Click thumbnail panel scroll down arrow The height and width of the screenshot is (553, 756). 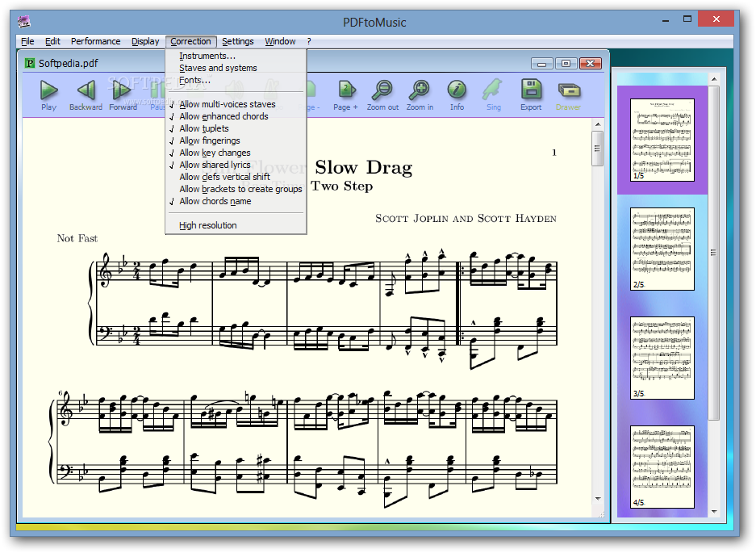click(714, 512)
